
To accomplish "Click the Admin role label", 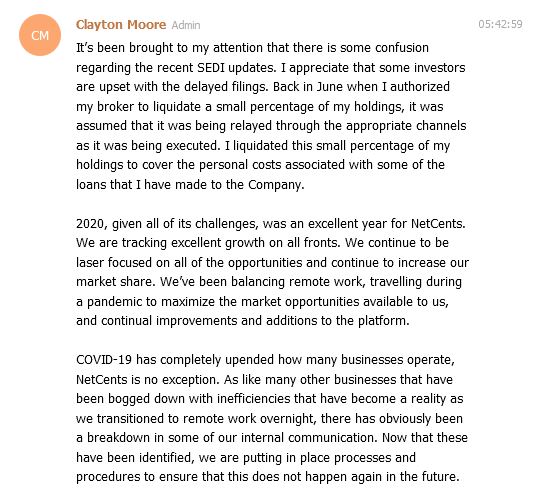I will 186,25.
